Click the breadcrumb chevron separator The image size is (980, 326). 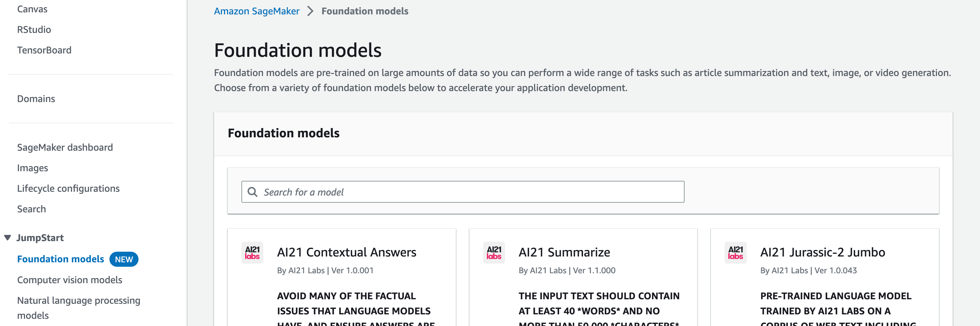(310, 11)
